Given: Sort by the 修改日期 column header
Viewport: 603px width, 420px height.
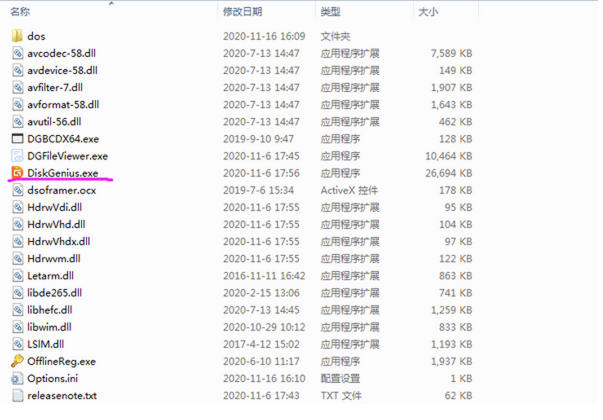Looking at the screenshot, I should pos(243,12).
